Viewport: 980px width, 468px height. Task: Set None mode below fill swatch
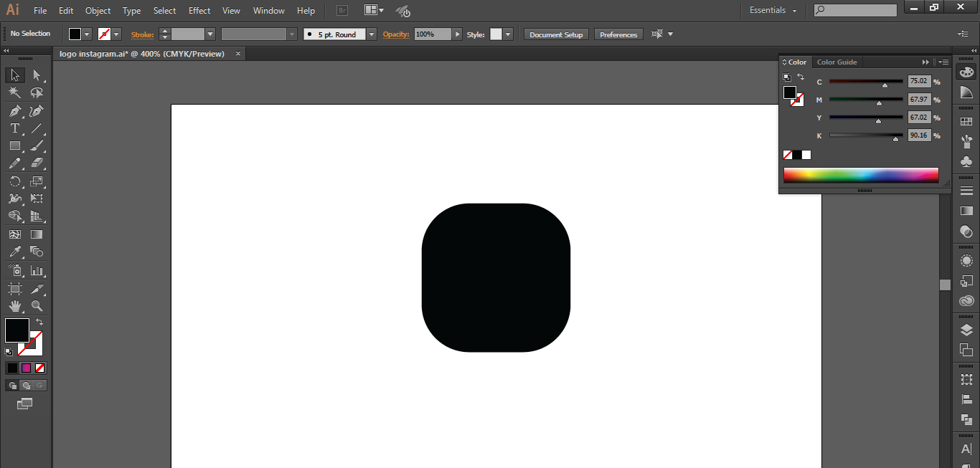pos(40,368)
